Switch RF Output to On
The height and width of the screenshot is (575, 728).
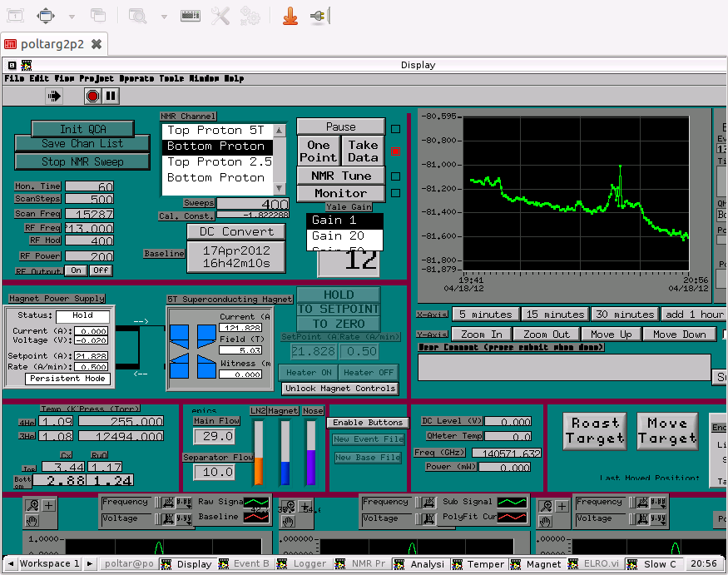[x=76, y=270]
